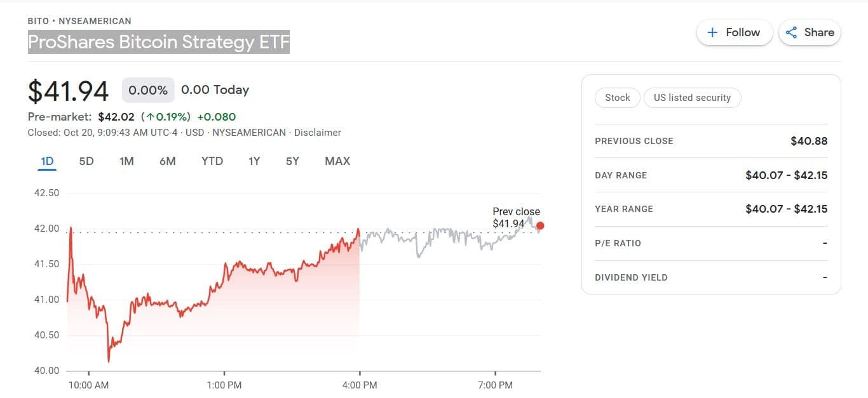Select the 5Y chart range

[x=292, y=161]
